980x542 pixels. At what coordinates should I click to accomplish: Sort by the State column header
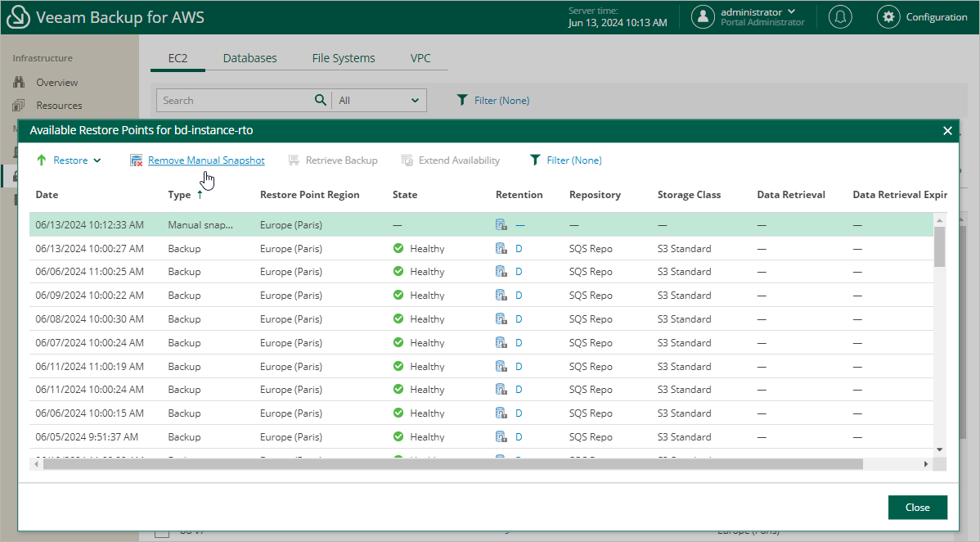point(405,195)
